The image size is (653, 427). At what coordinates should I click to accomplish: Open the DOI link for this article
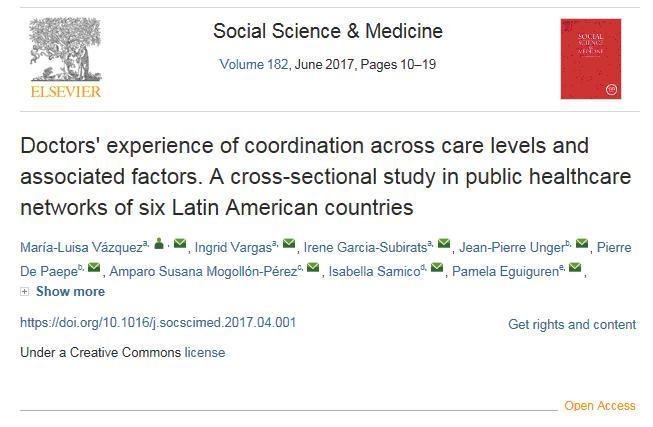pyautogui.click(x=158, y=322)
